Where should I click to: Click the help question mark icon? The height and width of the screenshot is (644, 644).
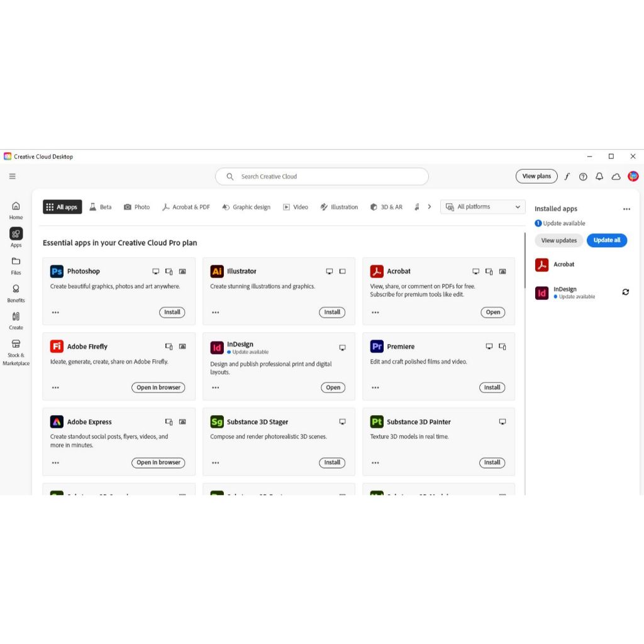tap(583, 177)
